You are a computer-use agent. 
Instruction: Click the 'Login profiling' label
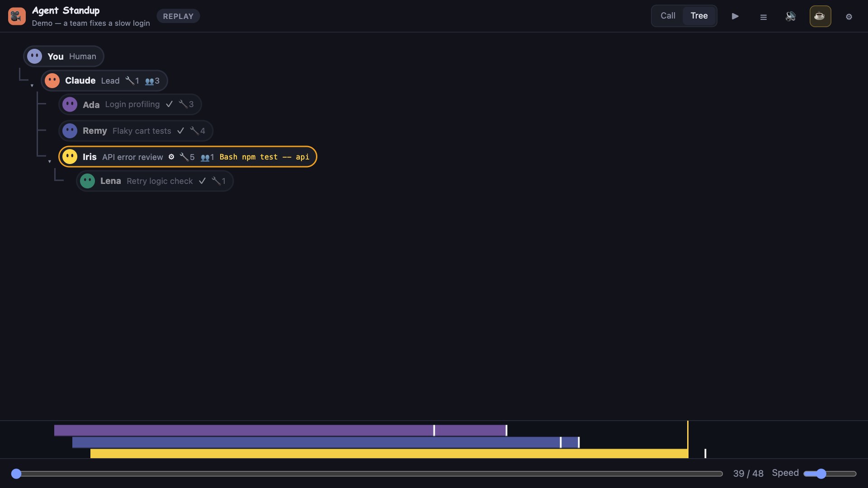(x=132, y=104)
